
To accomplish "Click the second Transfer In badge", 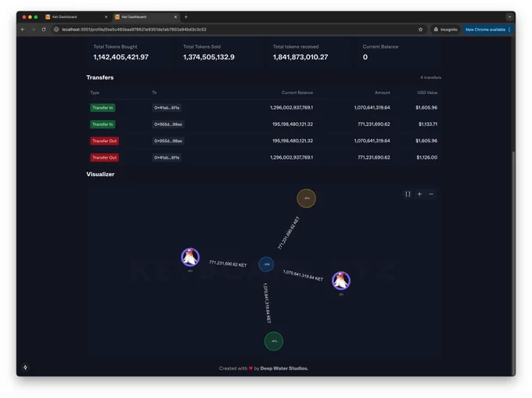I will 102,124.
